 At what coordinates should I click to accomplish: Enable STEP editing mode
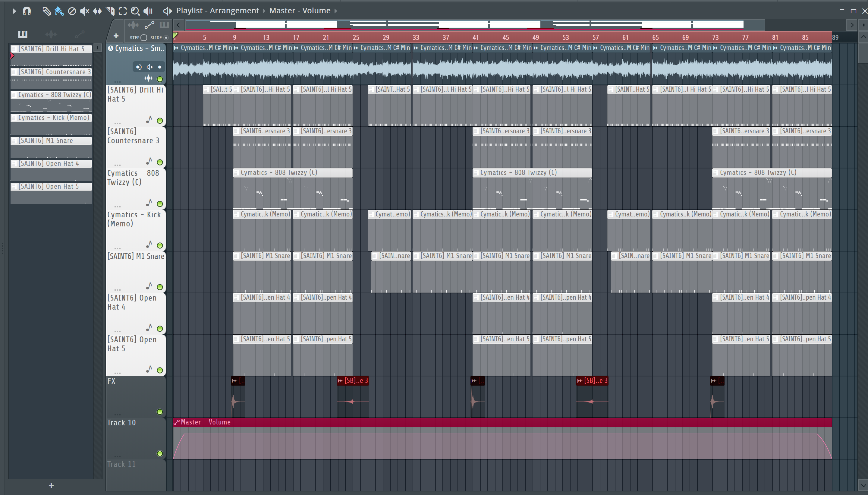[x=143, y=38]
